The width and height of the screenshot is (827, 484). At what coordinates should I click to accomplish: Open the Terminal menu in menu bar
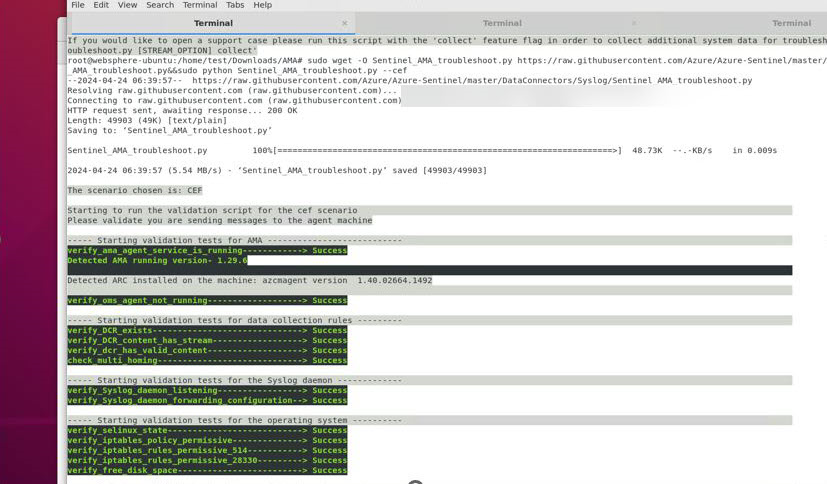pyautogui.click(x=200, y=5)
